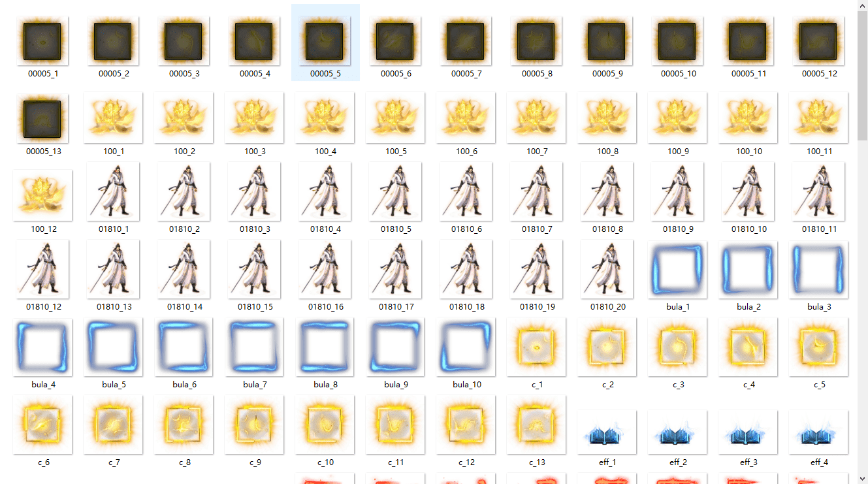Select golden flower thumbnail 100_4
The height and width of the screenshot is (484, 868).
pos(325,118)
